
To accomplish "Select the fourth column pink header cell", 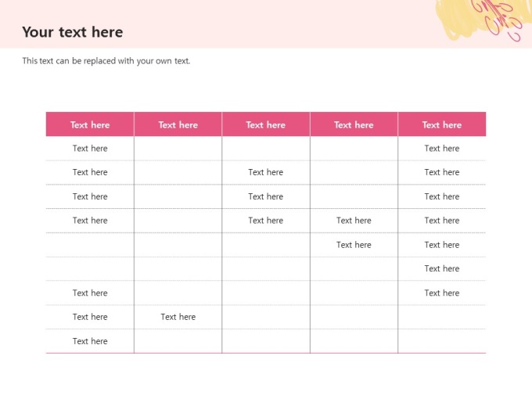I will (354, 124).
